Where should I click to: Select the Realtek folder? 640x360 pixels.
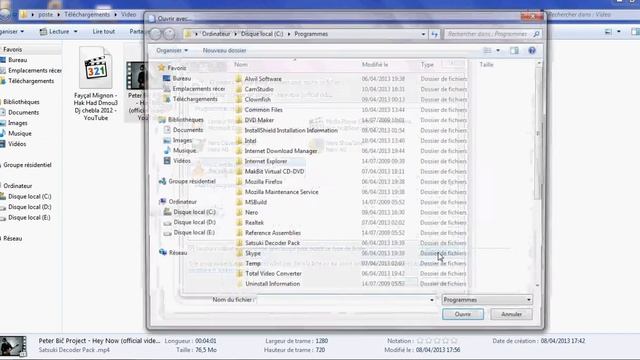[x=254, y=222]
